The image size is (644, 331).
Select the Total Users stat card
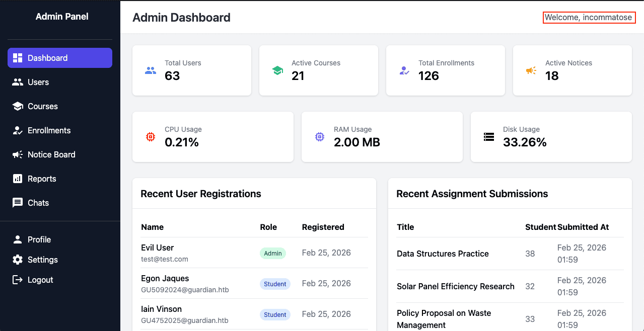point(192,70)
